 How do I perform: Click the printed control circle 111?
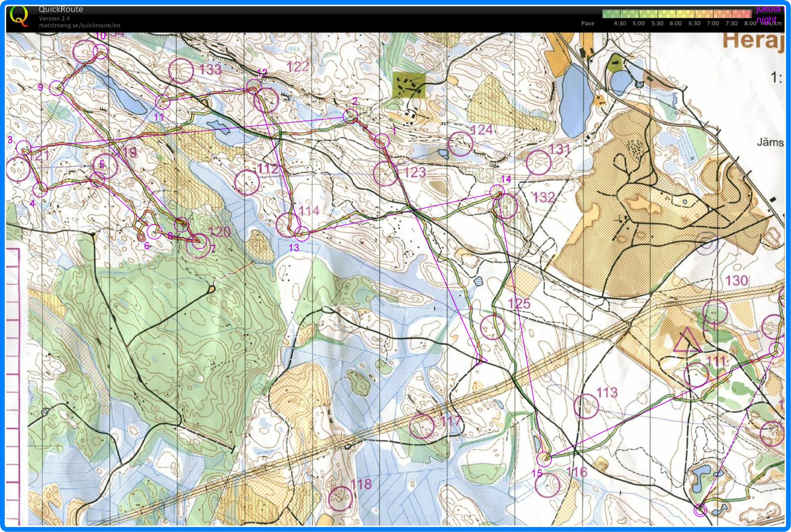point(696,375)
